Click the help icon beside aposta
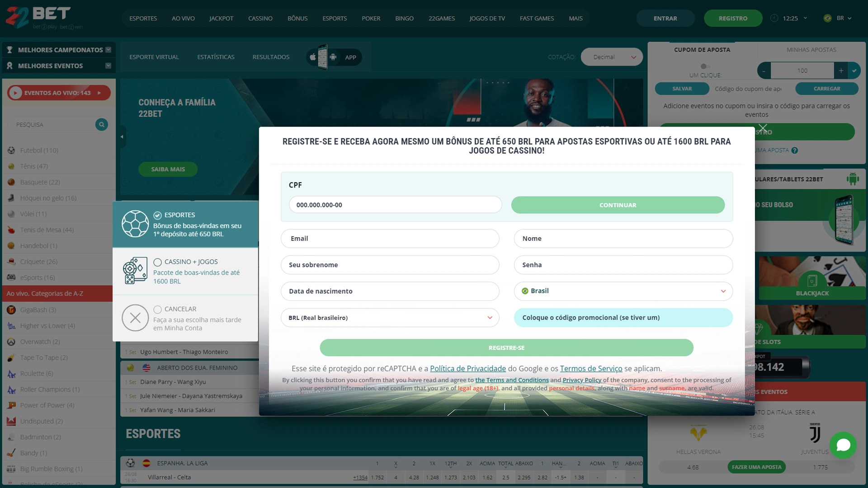Screen dimensions: 868x488 coord(795,150)
